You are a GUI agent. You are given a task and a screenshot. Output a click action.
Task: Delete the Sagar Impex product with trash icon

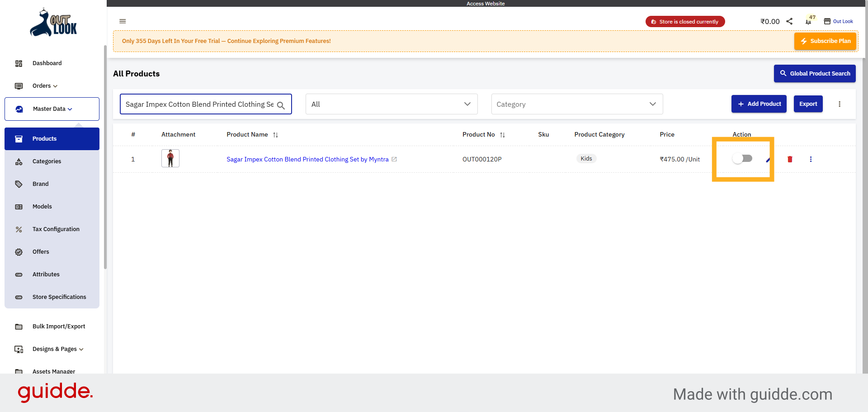[790, 159]
